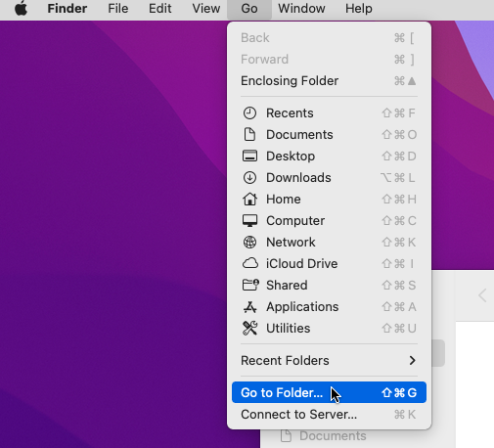Click the Downloads arrow icon
The image size is (494, 448).
[x=249, y=178]
